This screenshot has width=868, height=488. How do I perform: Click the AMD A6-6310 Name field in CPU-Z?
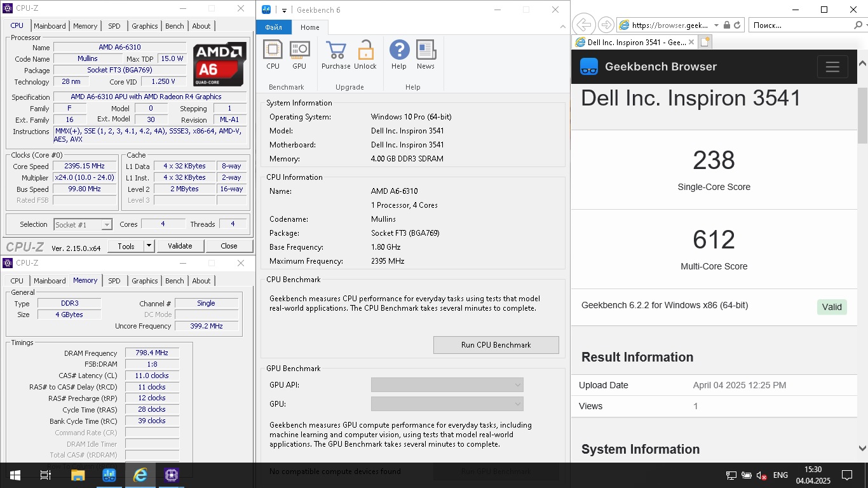[120, 48]
